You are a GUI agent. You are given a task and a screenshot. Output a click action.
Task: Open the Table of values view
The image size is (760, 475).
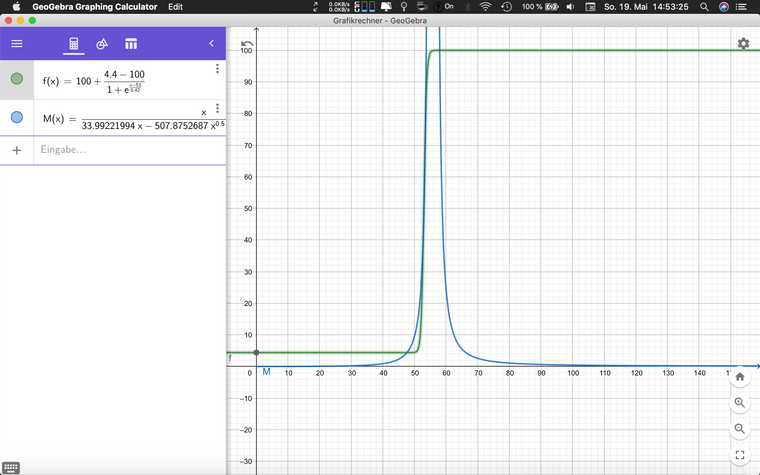tap(131, 44)
